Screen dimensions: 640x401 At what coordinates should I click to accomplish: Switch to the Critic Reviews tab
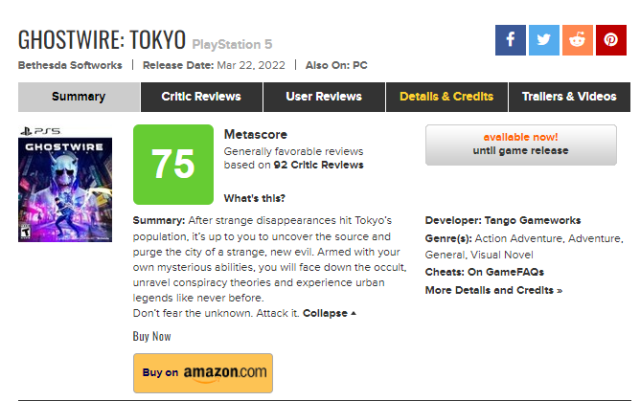coord(201,97)
